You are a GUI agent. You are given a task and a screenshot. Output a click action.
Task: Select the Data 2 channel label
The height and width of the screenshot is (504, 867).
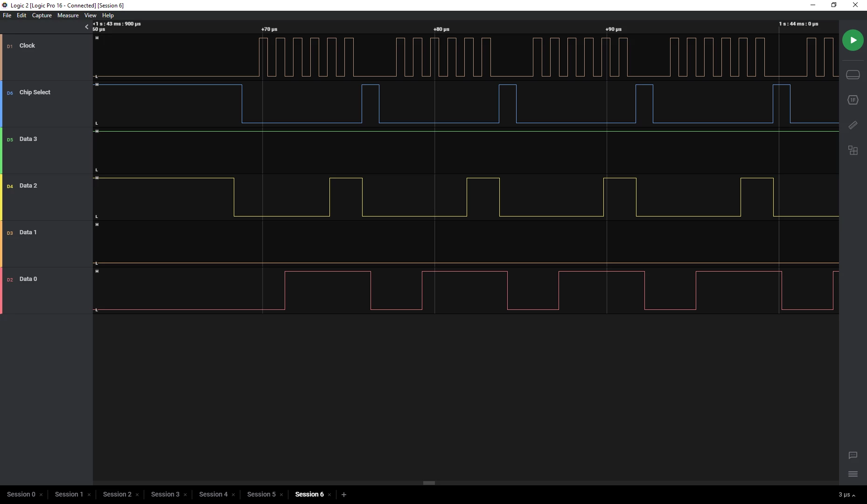[28, 186]
